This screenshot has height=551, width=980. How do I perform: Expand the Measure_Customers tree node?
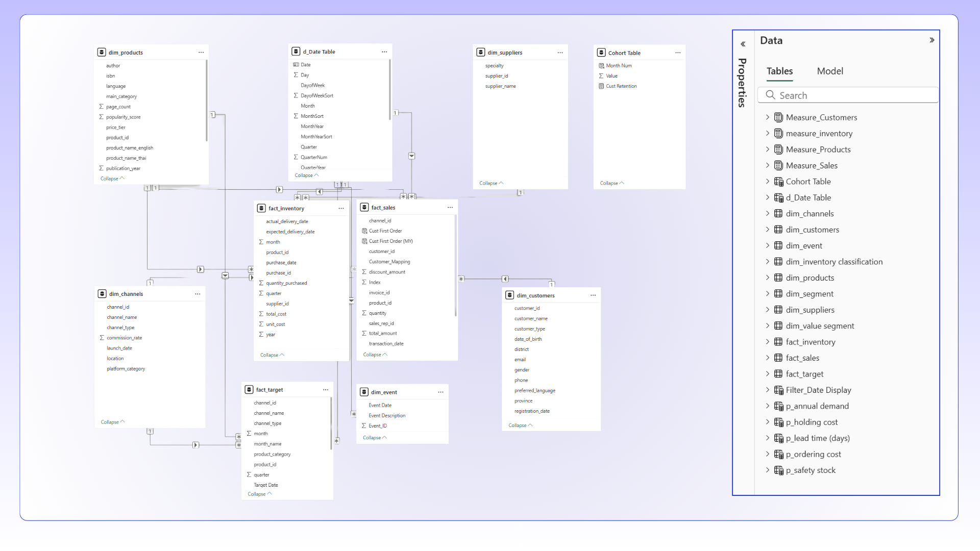point(767,117)
